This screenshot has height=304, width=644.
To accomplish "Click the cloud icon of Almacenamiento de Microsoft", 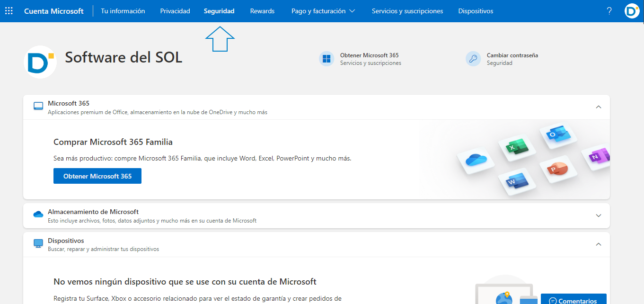I will tap(38, 215).
